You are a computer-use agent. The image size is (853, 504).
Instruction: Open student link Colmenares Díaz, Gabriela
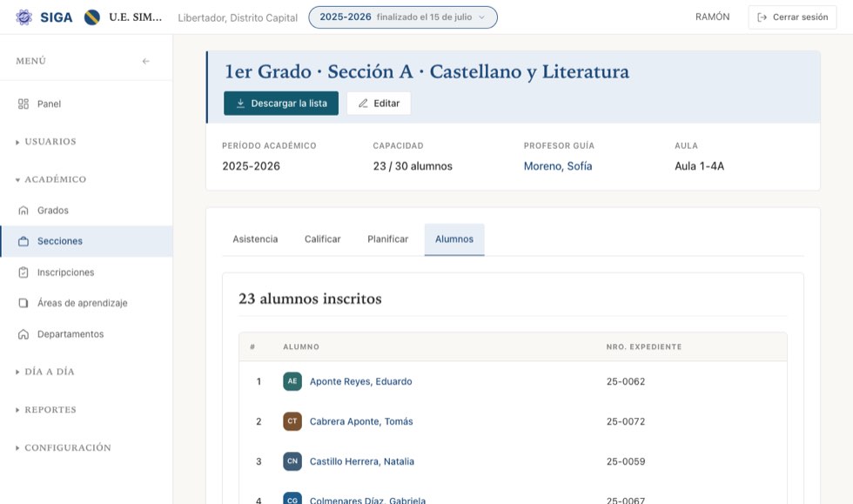pyautogui.click(x=367, y=501)
